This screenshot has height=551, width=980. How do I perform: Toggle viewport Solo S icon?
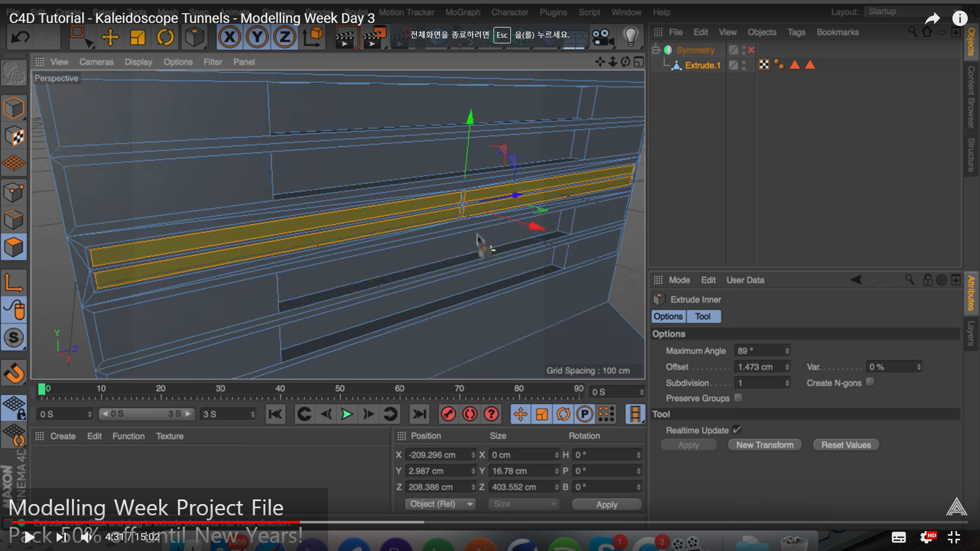tap(14, 337)
